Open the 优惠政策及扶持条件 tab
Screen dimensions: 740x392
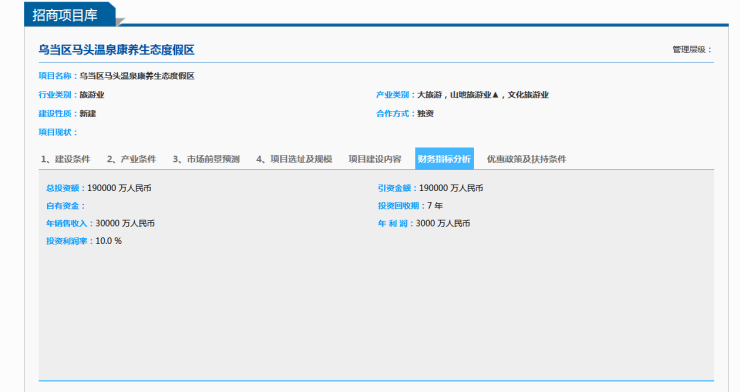click(x=526, y=159)
